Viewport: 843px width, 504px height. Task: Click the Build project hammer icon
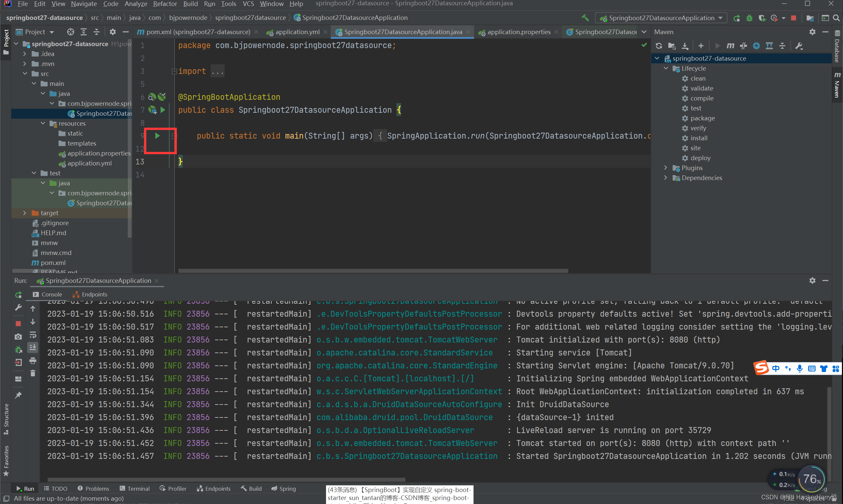coord(585,18)
